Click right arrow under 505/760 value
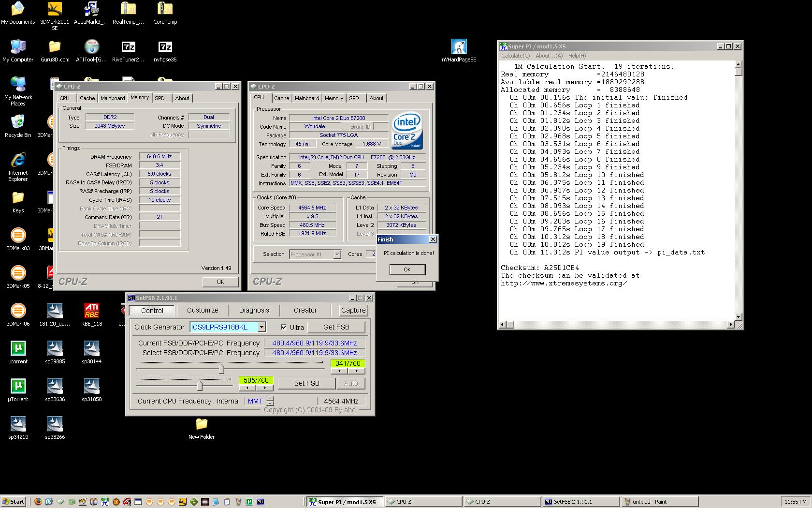The image size is (812, 508). point(265,388)
